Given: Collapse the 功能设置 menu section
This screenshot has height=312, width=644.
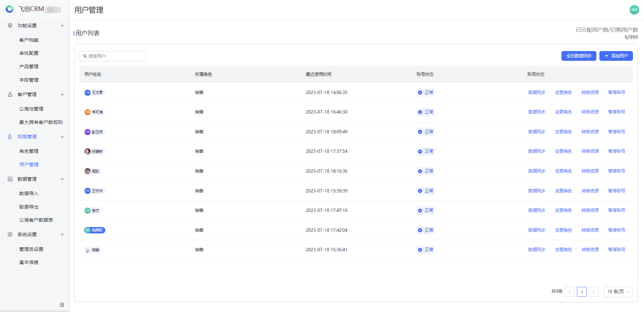Looking at the screenshot, I should 62,26.
